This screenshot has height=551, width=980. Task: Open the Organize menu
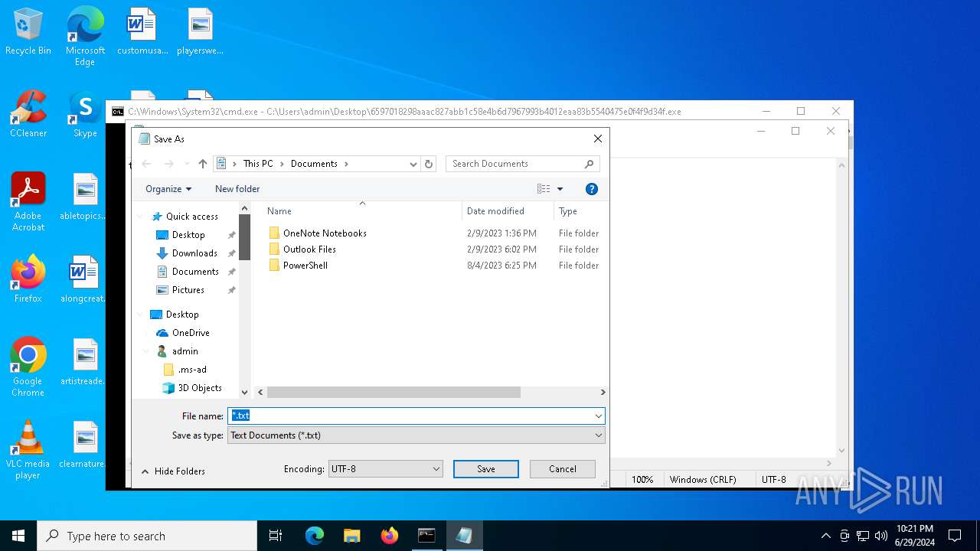click(168, 189)
